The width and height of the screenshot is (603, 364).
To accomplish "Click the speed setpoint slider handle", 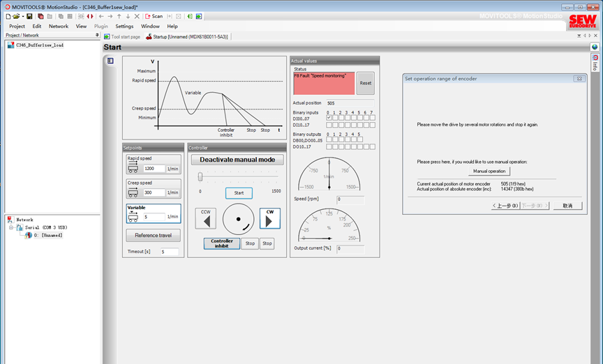I will (x=200, y=177).
